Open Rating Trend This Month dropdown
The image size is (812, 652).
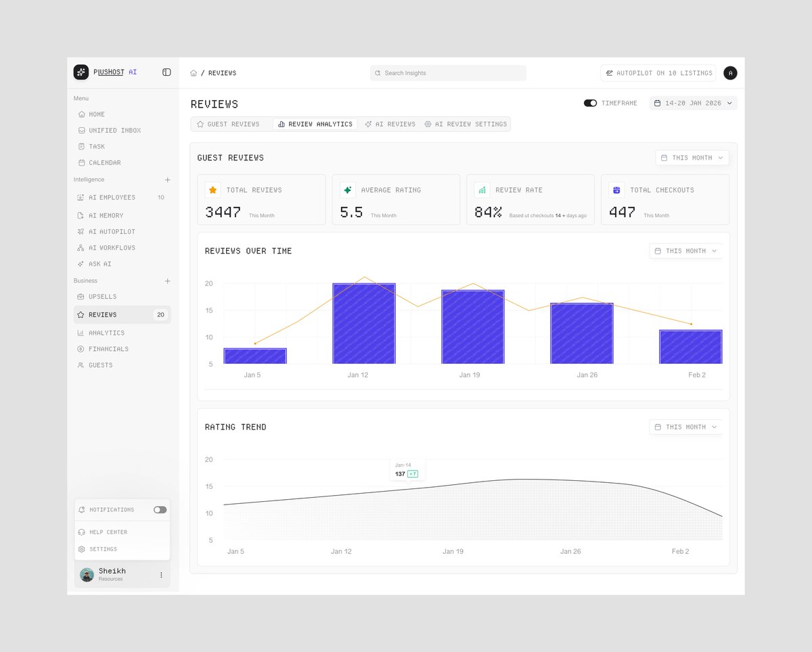[686, 427]
